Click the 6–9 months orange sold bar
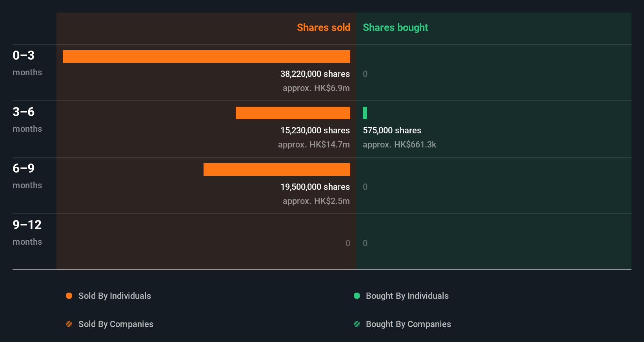 point(277,169)
